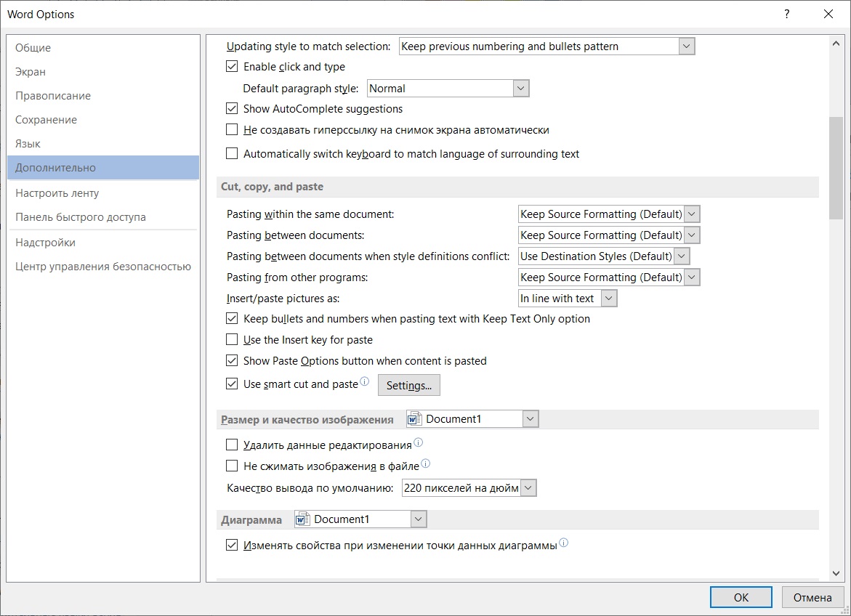The width and height of the screenshot is (851, 616).
Task: Confirm with the OK button
Action: (741, 597)
